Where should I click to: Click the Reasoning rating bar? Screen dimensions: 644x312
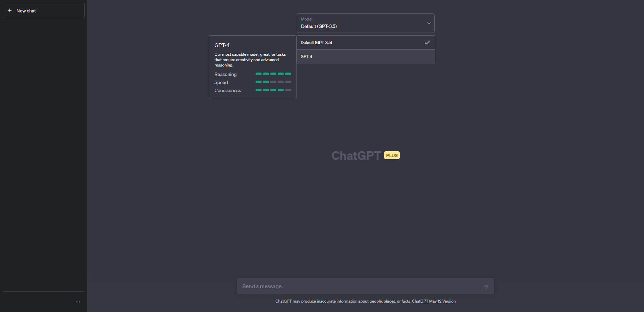tap(273, 74)
